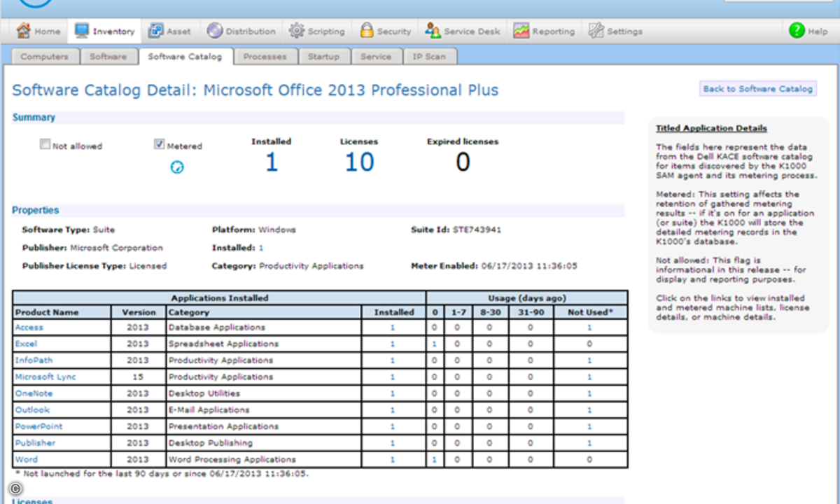The width and height of the screenshot is (840, 504).
Task: Go to the Startup tab
Action: (x=323, y=57)
